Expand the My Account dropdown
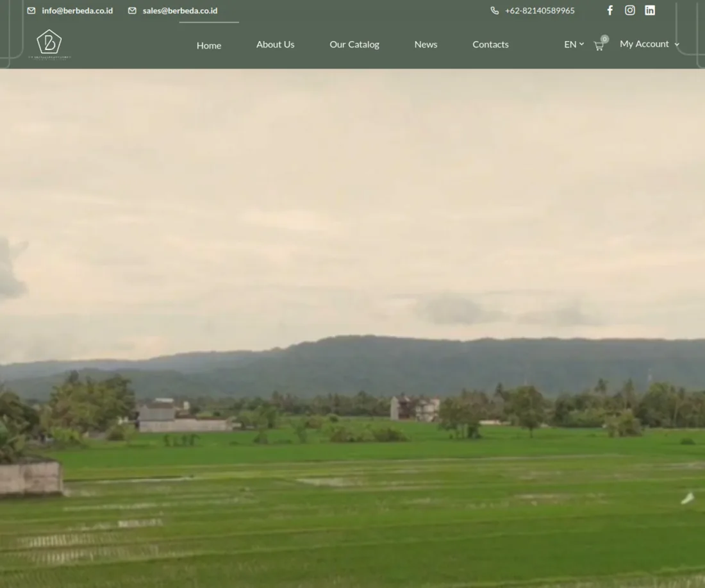The image size is (705, 588). coord(650,44)
